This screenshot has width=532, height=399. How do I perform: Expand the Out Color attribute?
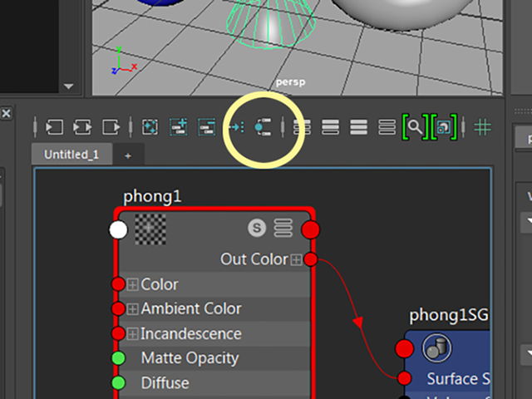click(296, 260)
